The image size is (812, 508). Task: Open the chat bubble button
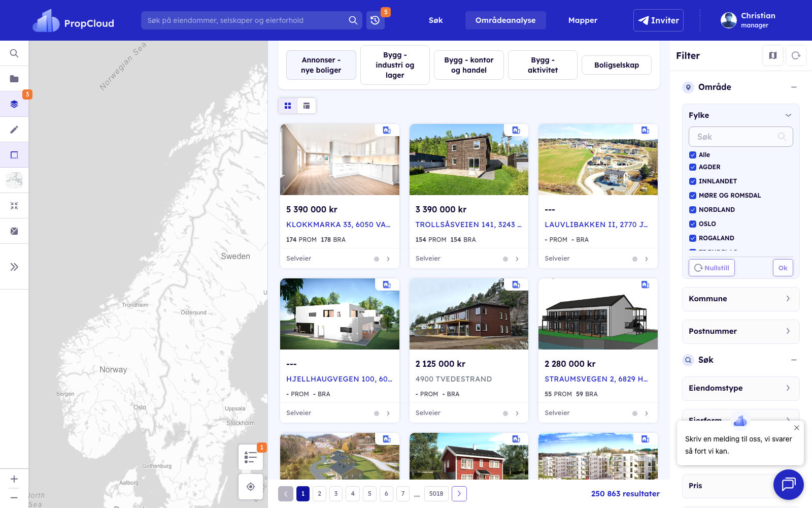789,485
